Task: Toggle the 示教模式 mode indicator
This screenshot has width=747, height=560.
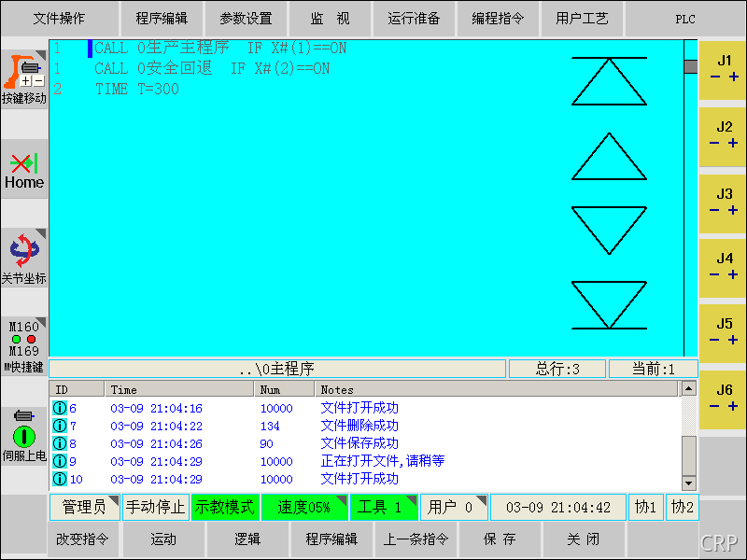Action: coord(225,507)
